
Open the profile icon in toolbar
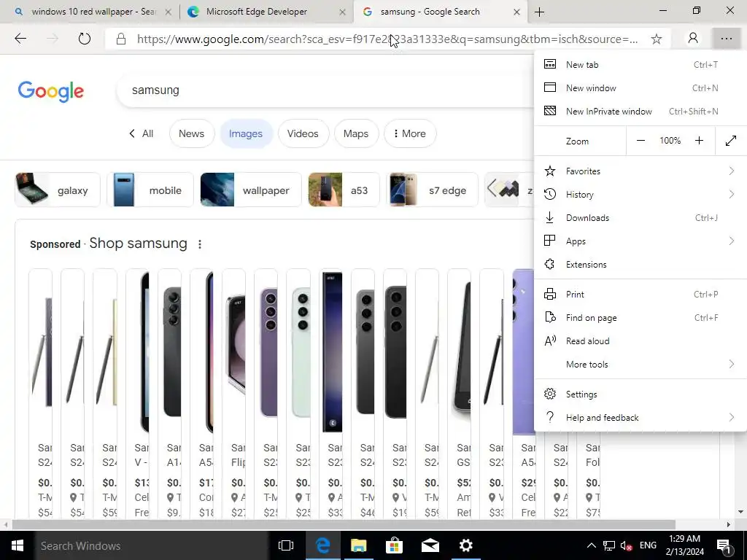point(693,39)
